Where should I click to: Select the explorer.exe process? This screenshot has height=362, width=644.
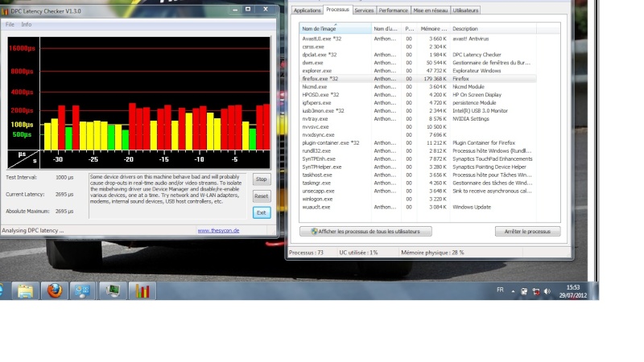[x=418, y=71]
